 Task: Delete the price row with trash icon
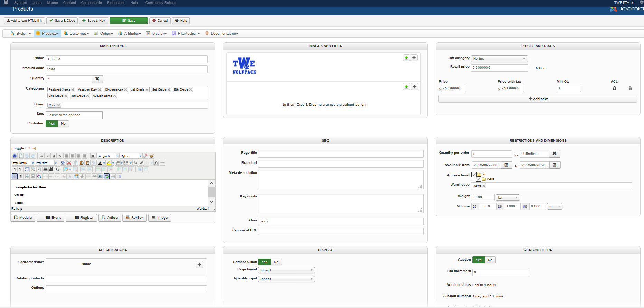point(630,88)
